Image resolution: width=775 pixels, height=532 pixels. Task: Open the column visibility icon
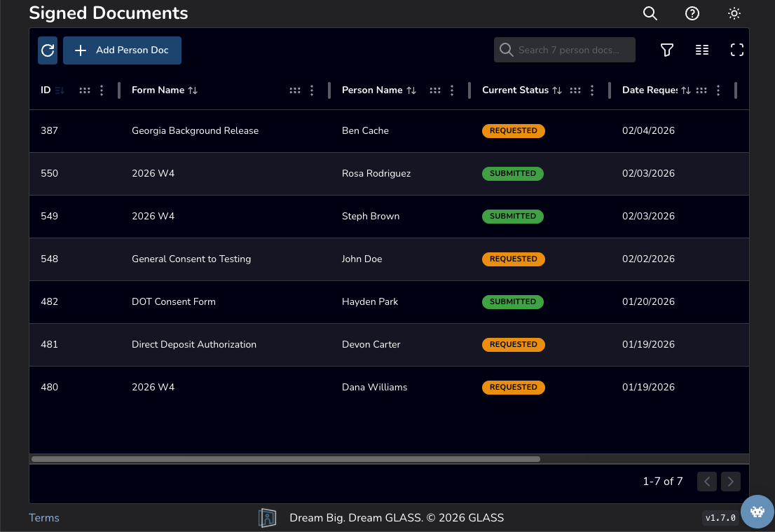click(701, 50)
